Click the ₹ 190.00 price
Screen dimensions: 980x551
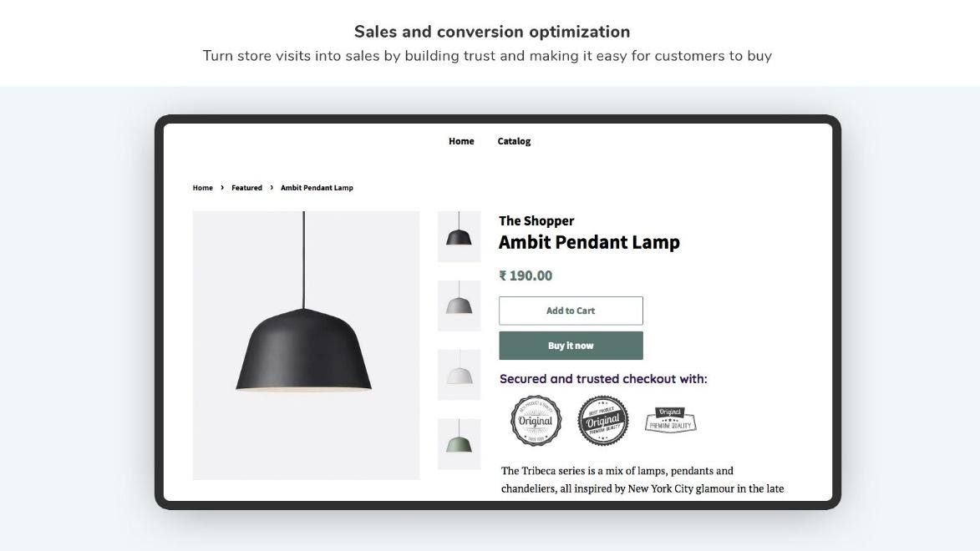click(x=526, y=275)
